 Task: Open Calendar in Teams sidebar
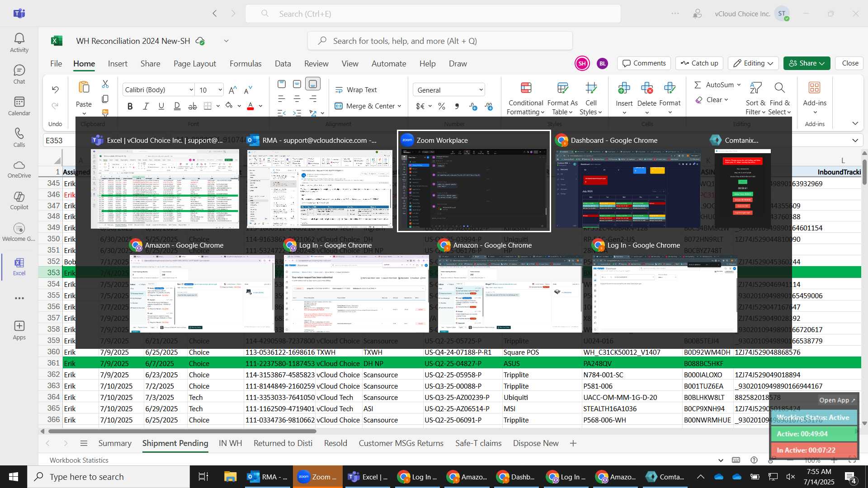click(19, 106)
